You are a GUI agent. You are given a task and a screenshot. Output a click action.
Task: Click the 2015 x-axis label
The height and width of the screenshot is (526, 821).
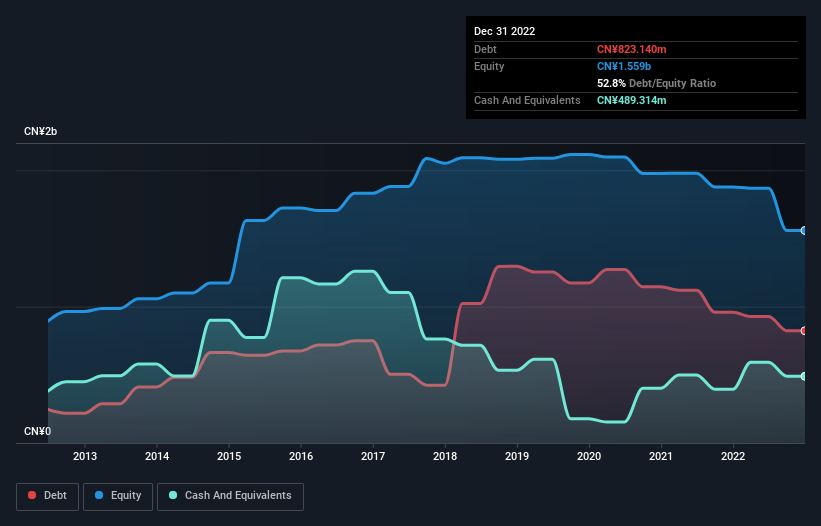(229, 456)
